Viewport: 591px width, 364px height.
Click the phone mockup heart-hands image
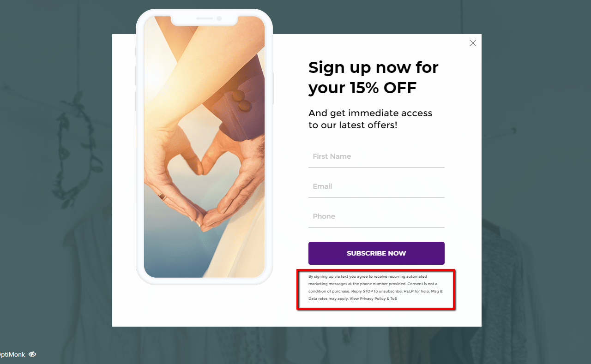204,147
